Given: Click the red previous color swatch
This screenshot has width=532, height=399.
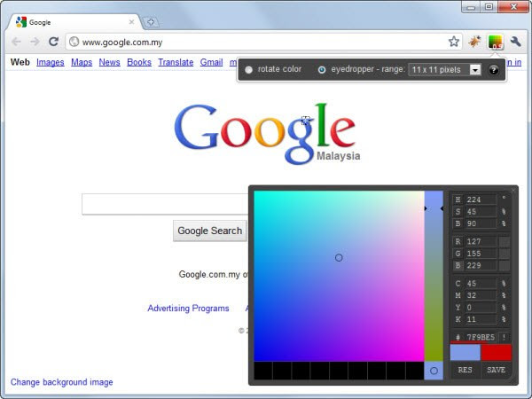Looking at the screenshot, I should click(x=496, y=353).
